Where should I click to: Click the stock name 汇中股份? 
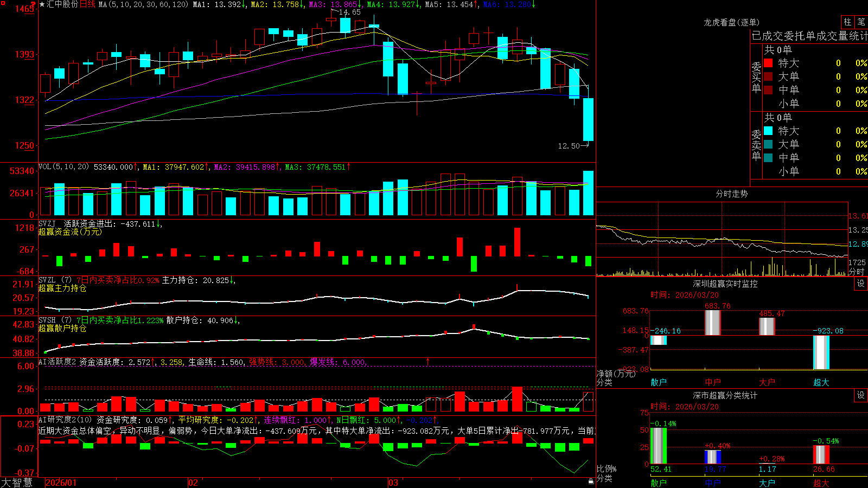[x=62, y=4]
